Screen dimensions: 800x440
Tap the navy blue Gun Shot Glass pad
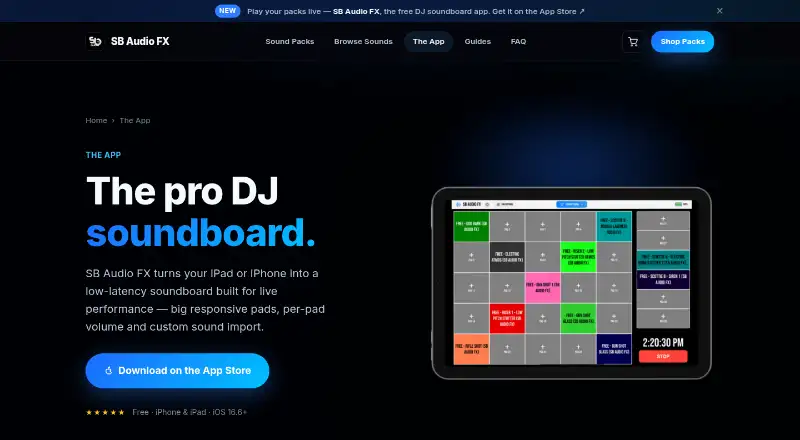(x=614, y=349)
